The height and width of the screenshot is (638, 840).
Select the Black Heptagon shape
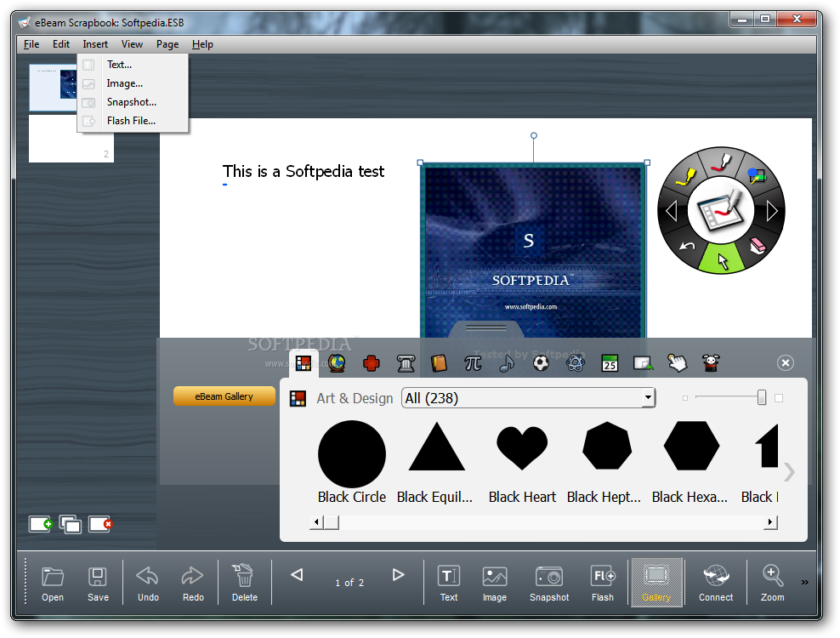click(607, 446)
